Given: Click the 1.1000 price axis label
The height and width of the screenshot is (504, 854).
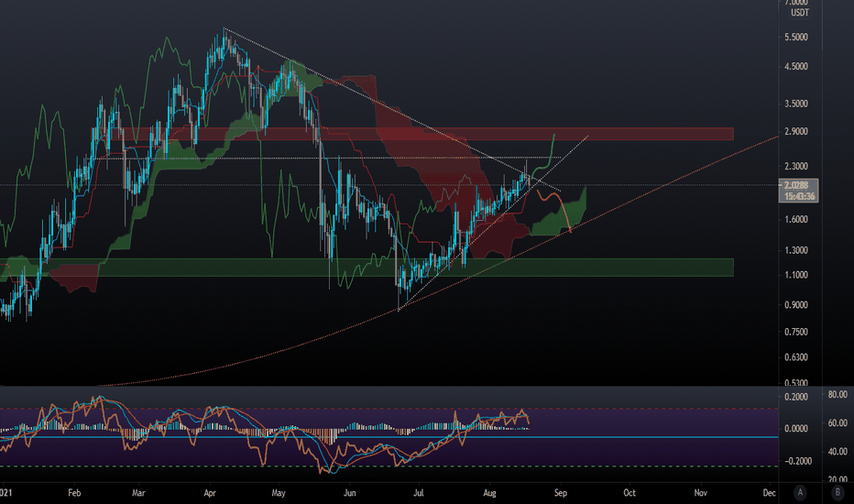Looking at the screenshot, I should click(795, 275).
